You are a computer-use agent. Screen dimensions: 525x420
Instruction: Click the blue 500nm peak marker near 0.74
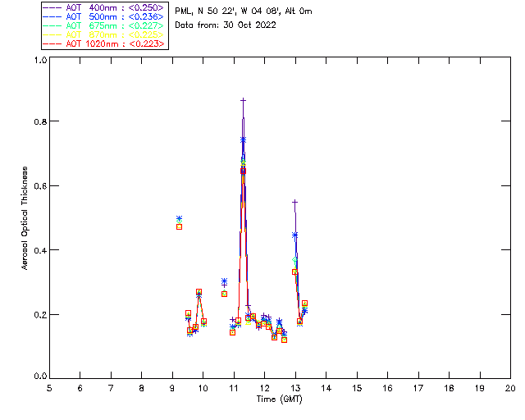[x=243, y=139]
